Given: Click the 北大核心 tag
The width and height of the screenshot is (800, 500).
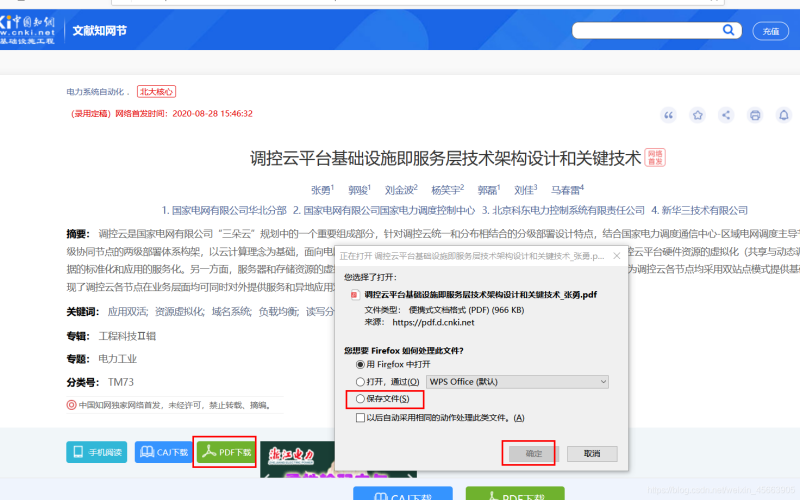Looking at the screenshot, I should coord(156,92).
